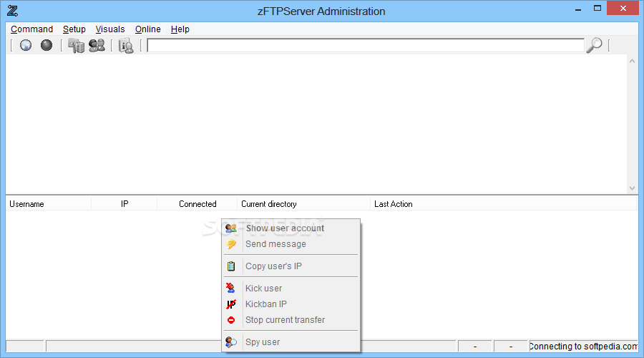
Task: Open the Command menu
Action: pos(31,29)
